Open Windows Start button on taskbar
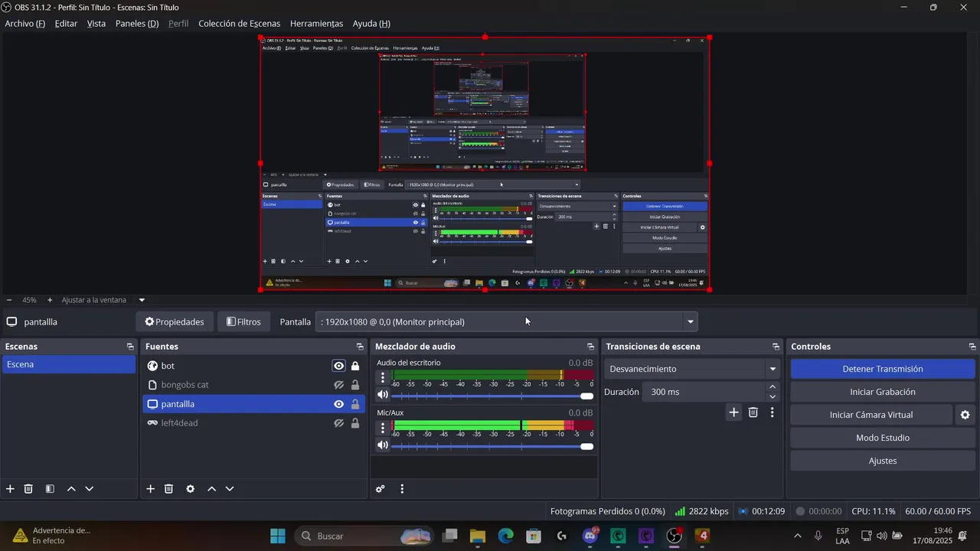This screenshot has width=980, height=551. click(278, 536)
